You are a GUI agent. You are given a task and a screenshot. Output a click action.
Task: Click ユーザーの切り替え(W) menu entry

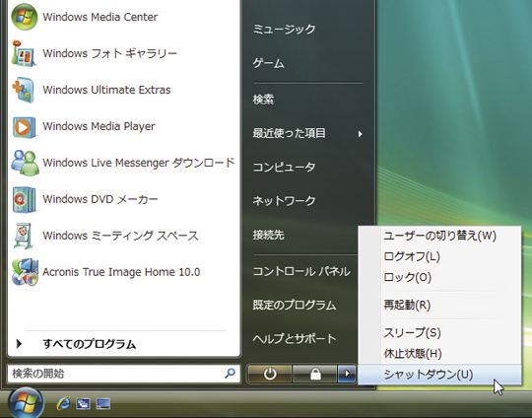pyautogui.click(x=439, y=236)
